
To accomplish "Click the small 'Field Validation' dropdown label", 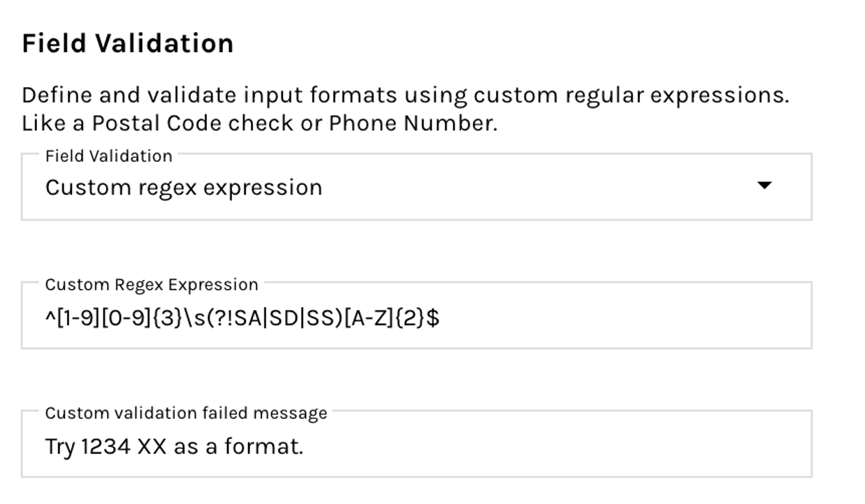I will pos(108,156).
